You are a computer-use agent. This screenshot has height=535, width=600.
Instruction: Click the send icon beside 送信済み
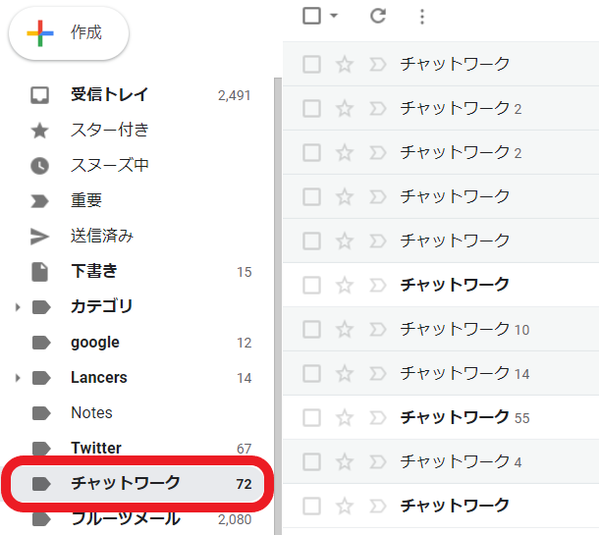[40, 236]
